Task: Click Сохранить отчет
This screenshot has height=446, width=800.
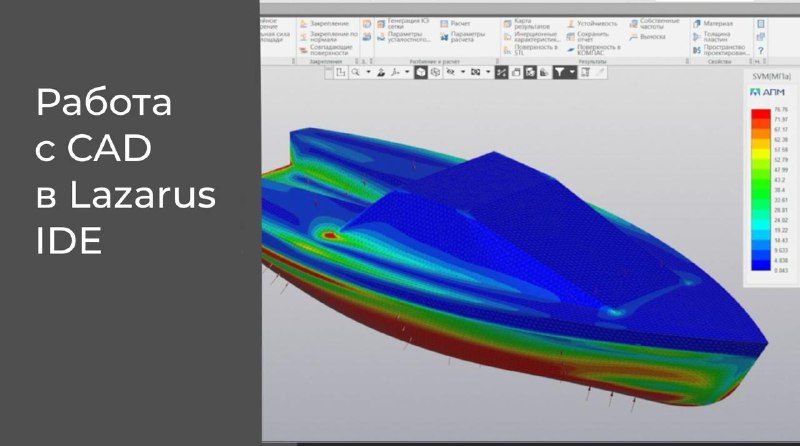Action: point(588,37)
